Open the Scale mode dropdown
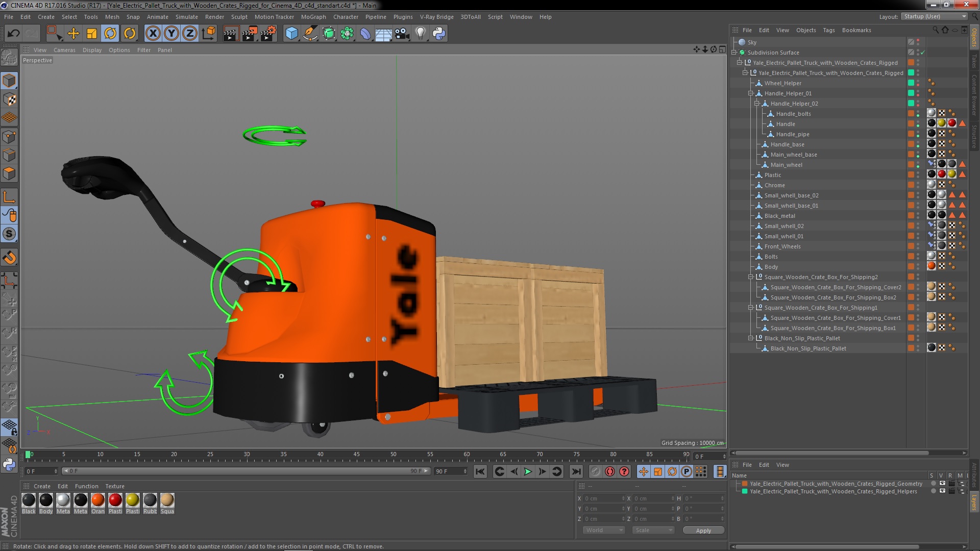This screenshot has width=980, height=551. 653,530
